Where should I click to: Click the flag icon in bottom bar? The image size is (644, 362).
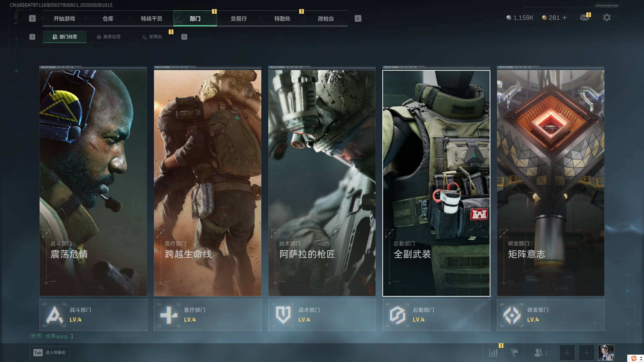(x=514, y=352)
